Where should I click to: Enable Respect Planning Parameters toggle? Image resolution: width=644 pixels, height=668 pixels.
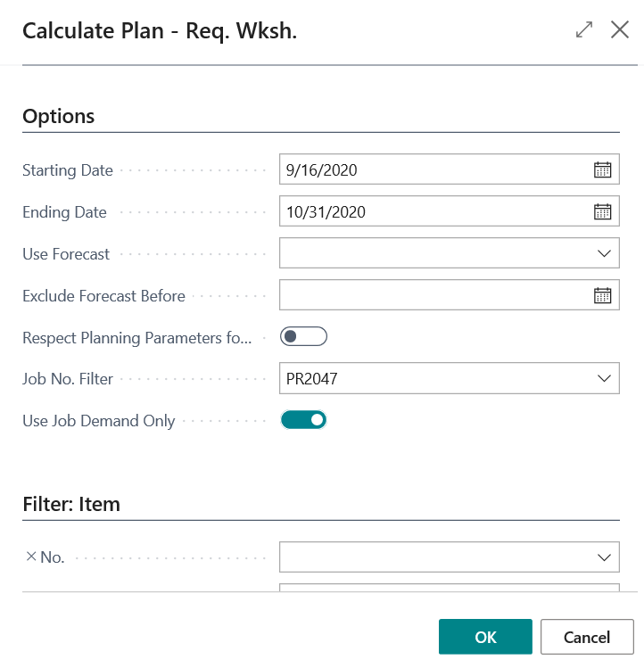(303, 337)
